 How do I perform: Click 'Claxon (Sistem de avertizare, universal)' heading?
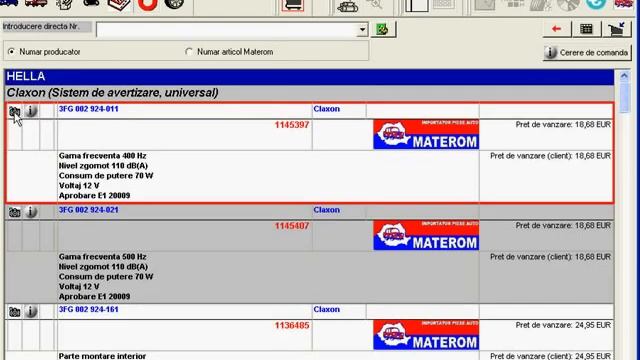tap(112, 93)
